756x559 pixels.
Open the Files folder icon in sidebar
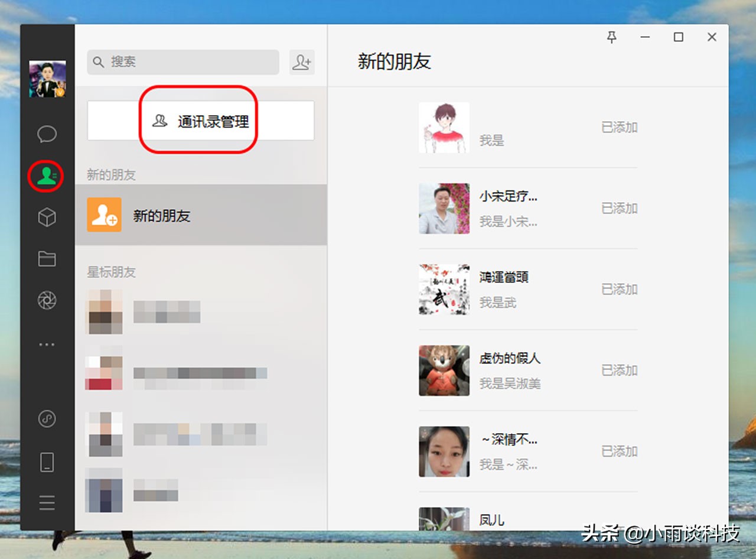(47, 259)
